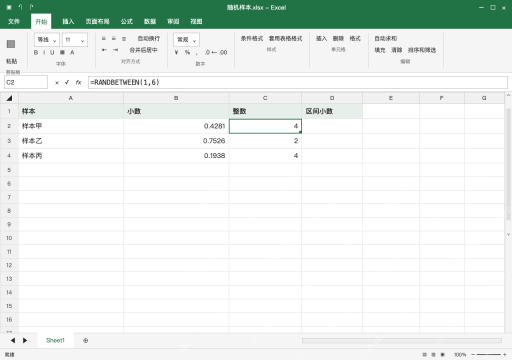Click 套用表格格式 button

(285, 39)
